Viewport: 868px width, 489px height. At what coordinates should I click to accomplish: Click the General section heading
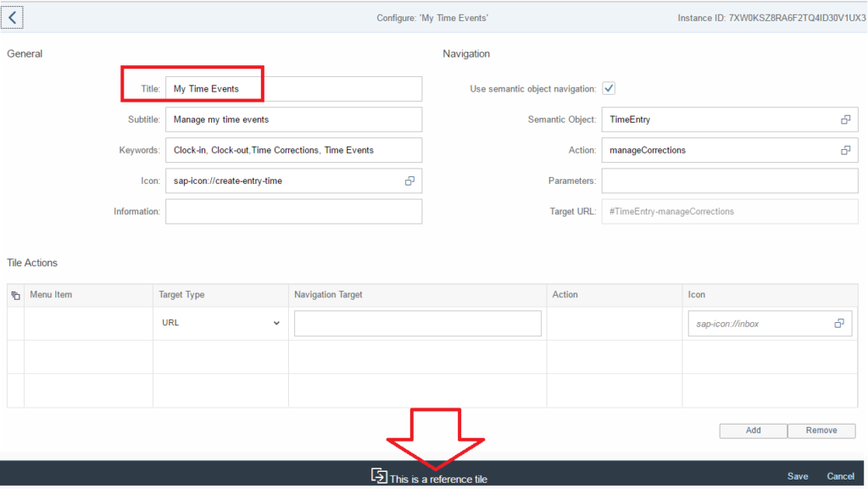click(25, 53)
